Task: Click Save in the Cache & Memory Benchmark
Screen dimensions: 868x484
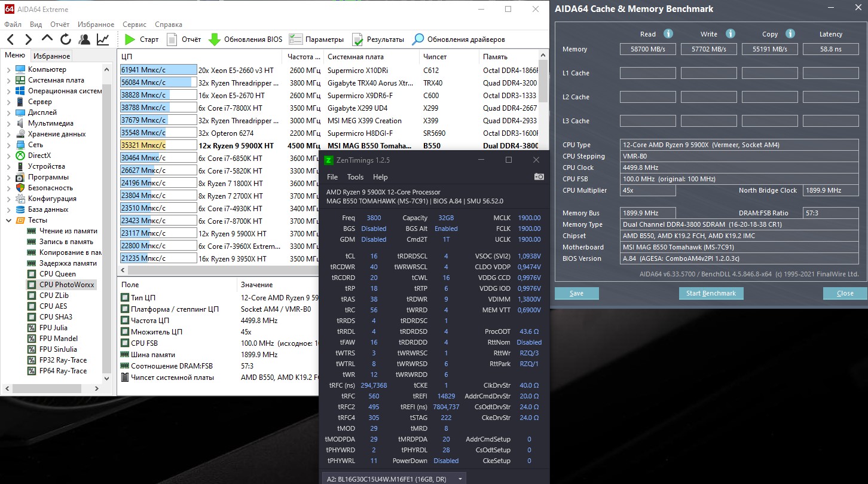Action: point(576,293)
